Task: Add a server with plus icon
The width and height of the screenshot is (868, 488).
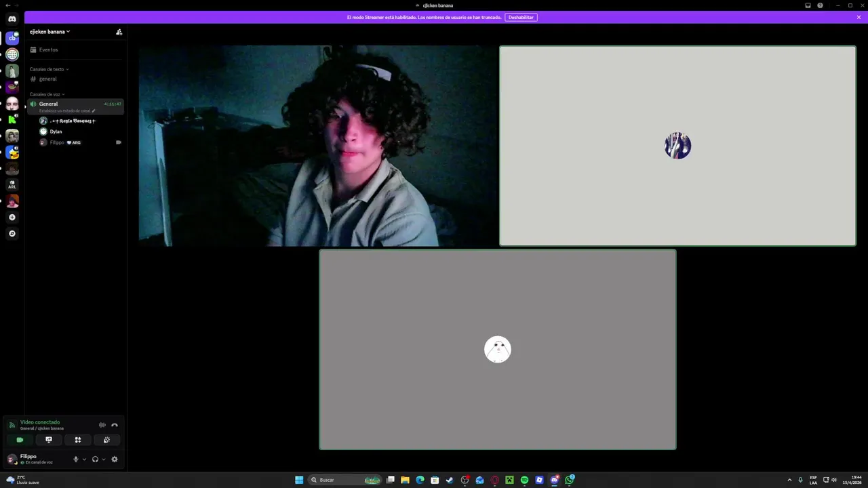Action: [12, 217]
